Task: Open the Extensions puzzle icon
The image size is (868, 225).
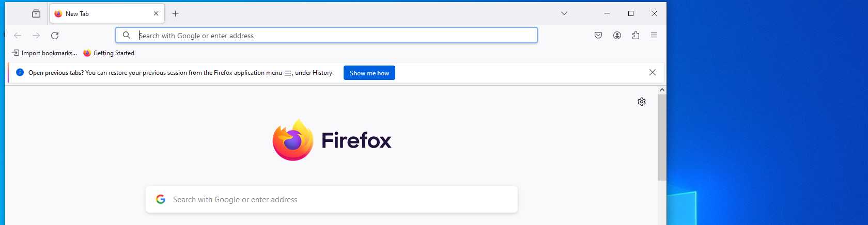Action: [636, 36]
